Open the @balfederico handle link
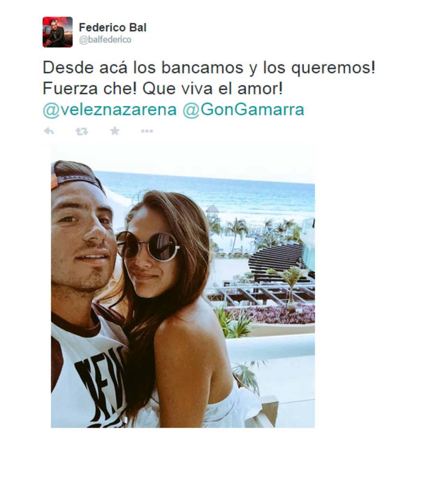Image resolution: width=433 pixels, height=504 pixels. 105,40
